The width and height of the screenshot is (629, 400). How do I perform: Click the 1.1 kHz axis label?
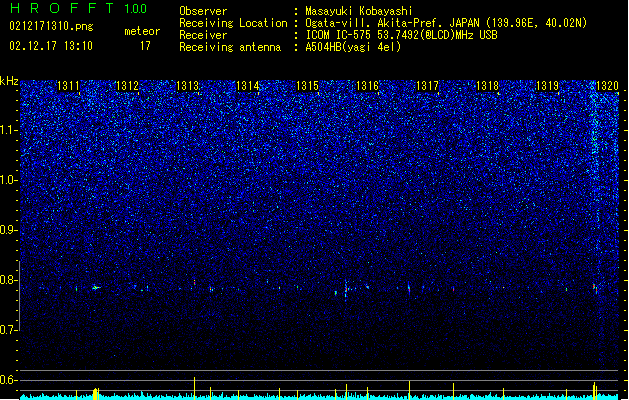coord(9,130)
